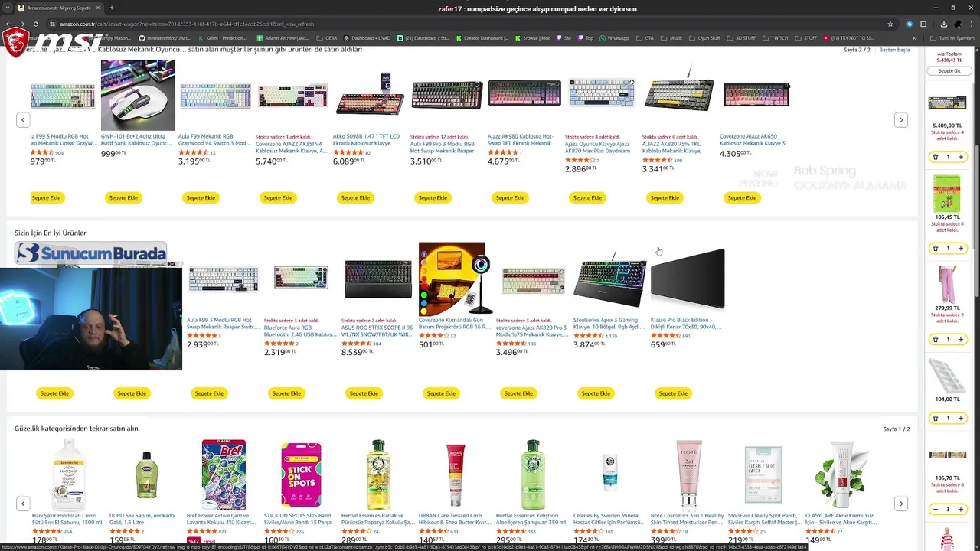Expand the 3D STUFF bookmarks folder

tap(741, 37)
